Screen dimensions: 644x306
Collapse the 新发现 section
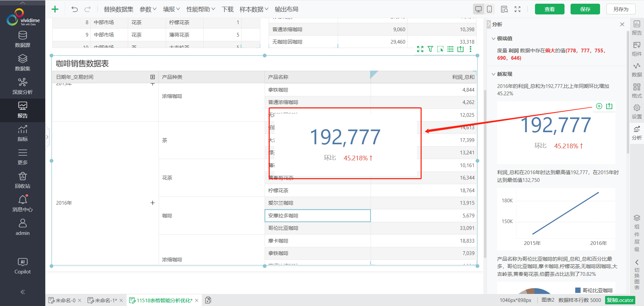(493, 74)
